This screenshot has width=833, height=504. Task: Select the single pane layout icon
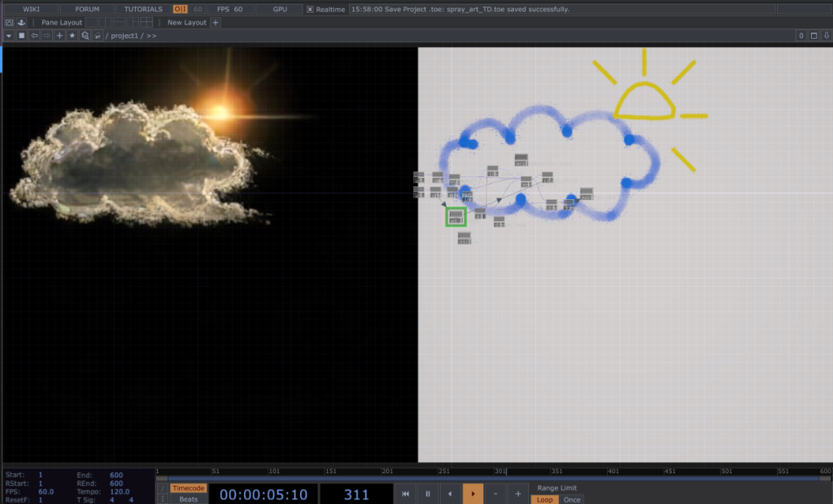[x=92, y=22]
